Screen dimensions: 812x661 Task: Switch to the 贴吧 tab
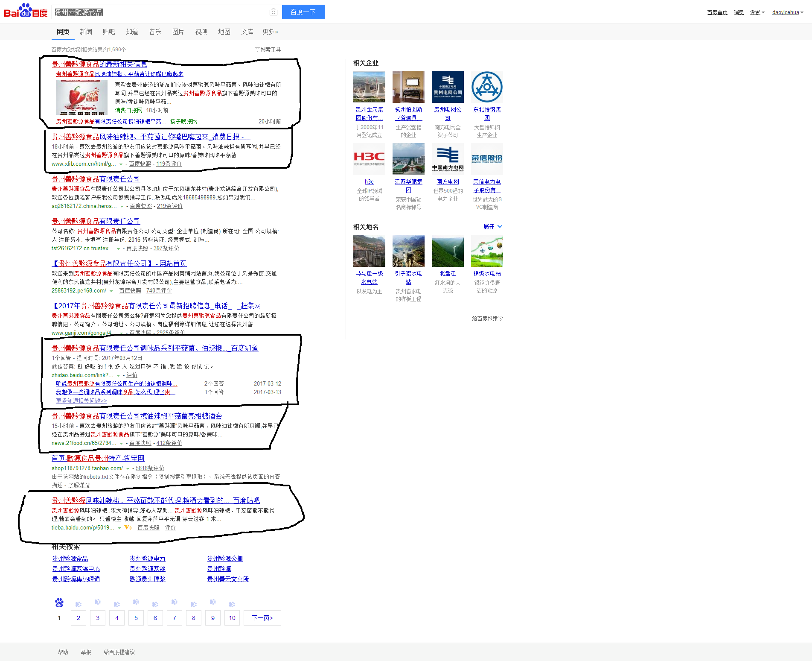[x=109, y=32]
